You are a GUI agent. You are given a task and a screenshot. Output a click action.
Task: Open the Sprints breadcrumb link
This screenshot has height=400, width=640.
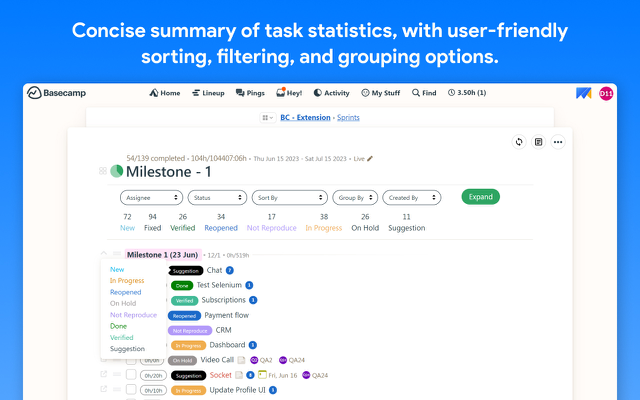click(x=348, y=117)
